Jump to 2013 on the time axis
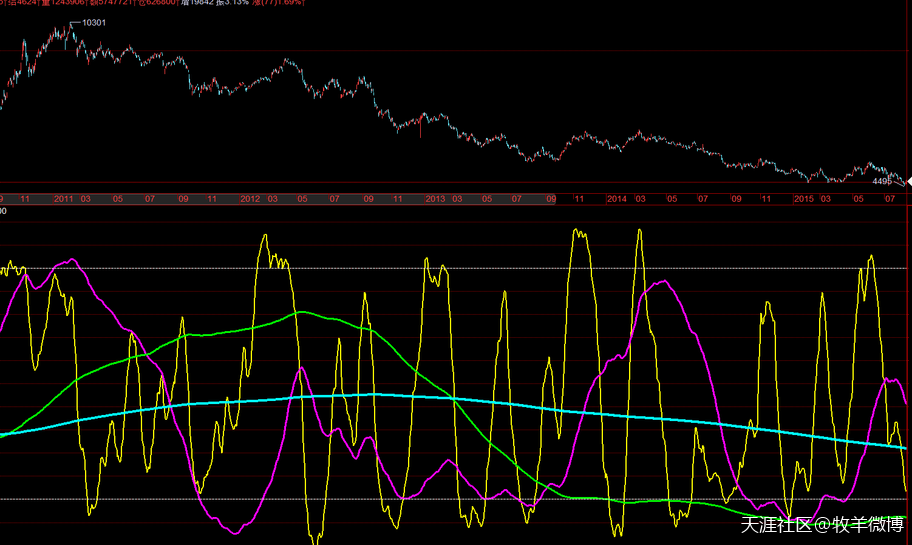Screen dimensions: 912x545 434,199
